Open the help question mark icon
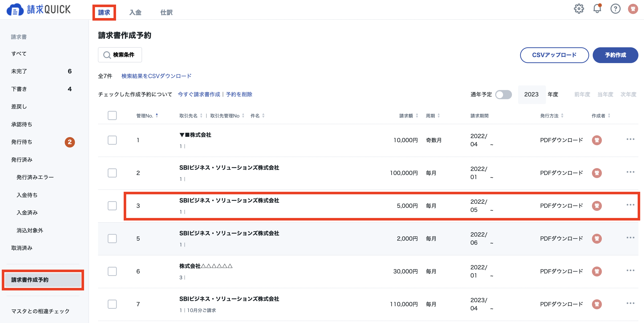644x323 pixels. pyautogui.click(x=615, y=9)
